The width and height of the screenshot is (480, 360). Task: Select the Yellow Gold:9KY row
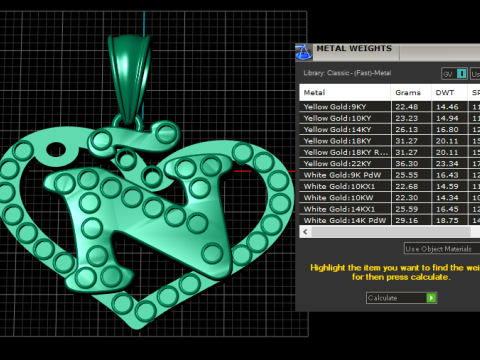coord(390,107)
